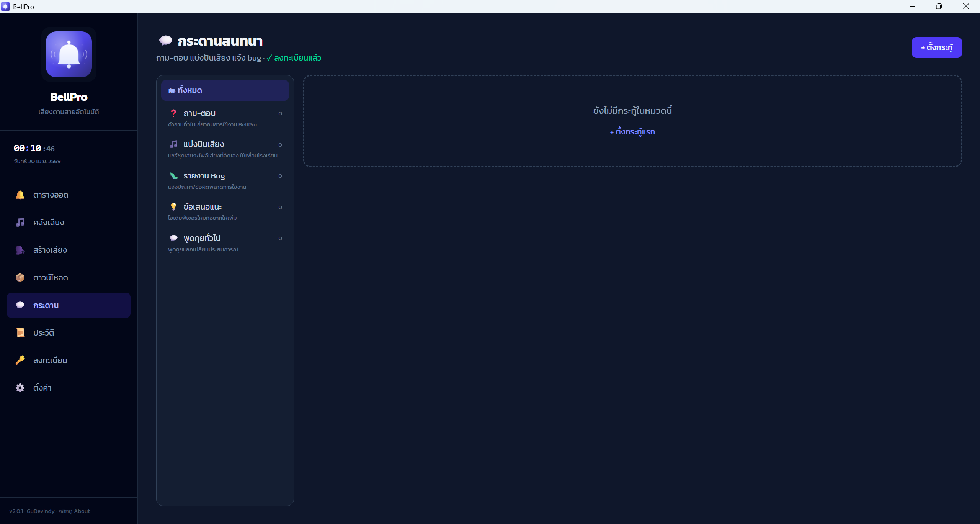Screen dimensions: 980x524
Task: Click the bug icon for รายงาน Bug
Action: click(173, 176)
